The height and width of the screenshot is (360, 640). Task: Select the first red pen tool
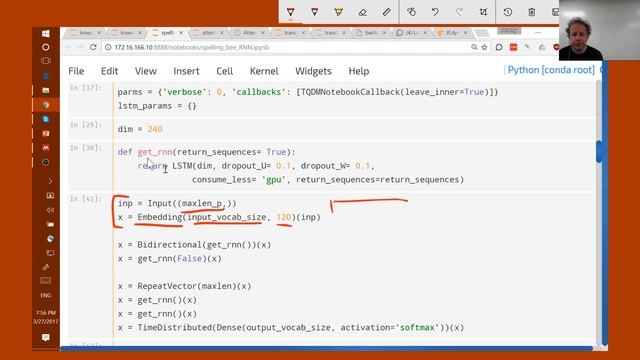tap(290, 11)
